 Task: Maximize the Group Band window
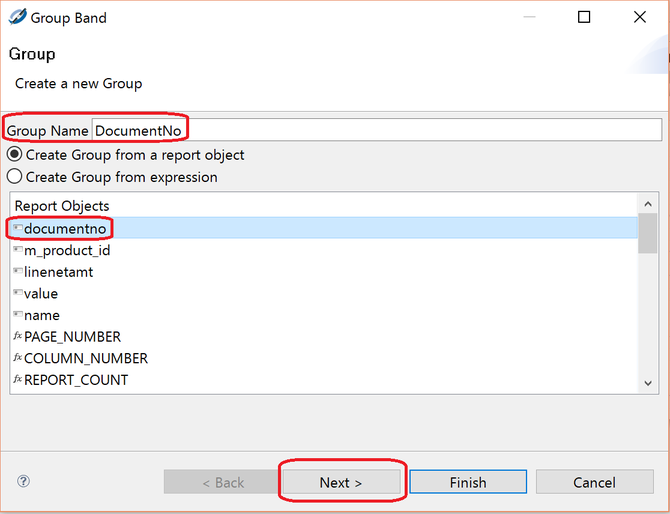(x=584, y=17)
